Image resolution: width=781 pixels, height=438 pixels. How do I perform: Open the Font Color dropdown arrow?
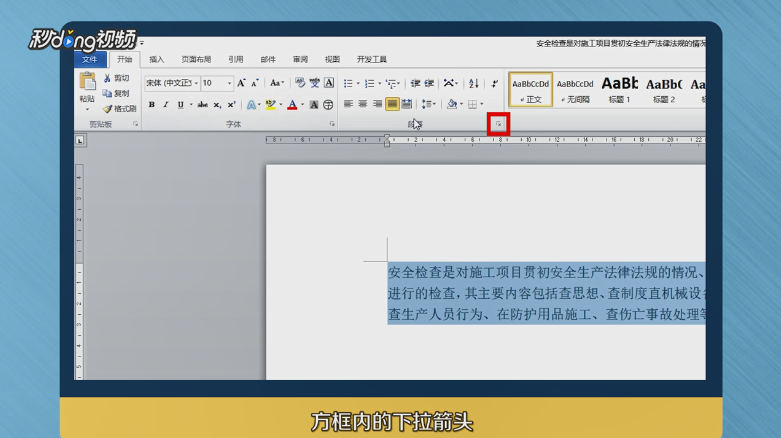coord(302,105)
